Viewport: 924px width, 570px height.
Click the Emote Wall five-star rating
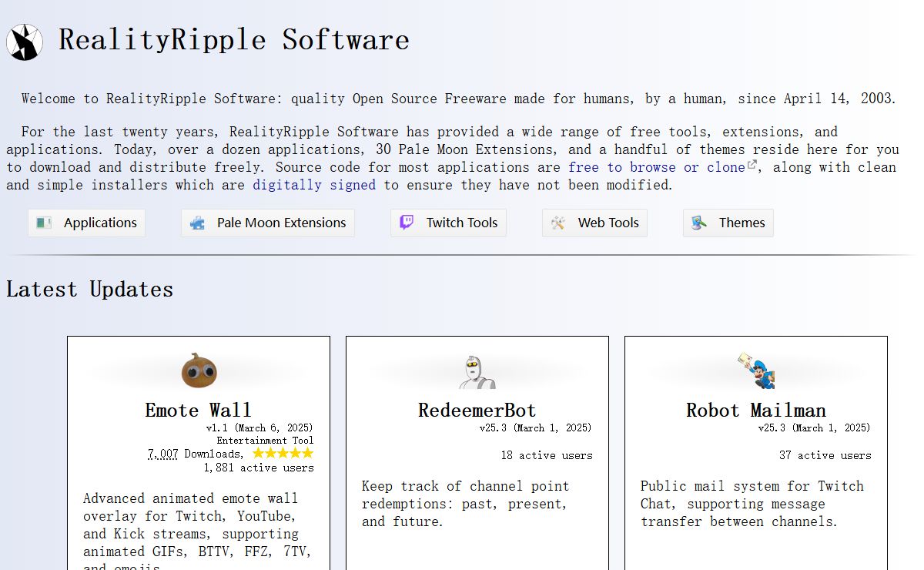pyautogui.click(x=283, y=453)
